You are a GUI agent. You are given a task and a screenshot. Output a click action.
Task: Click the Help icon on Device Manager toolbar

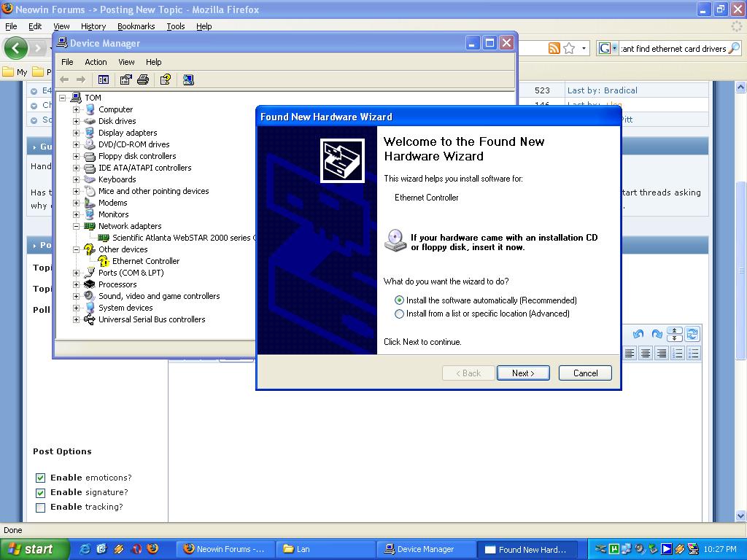coord(165,79)
